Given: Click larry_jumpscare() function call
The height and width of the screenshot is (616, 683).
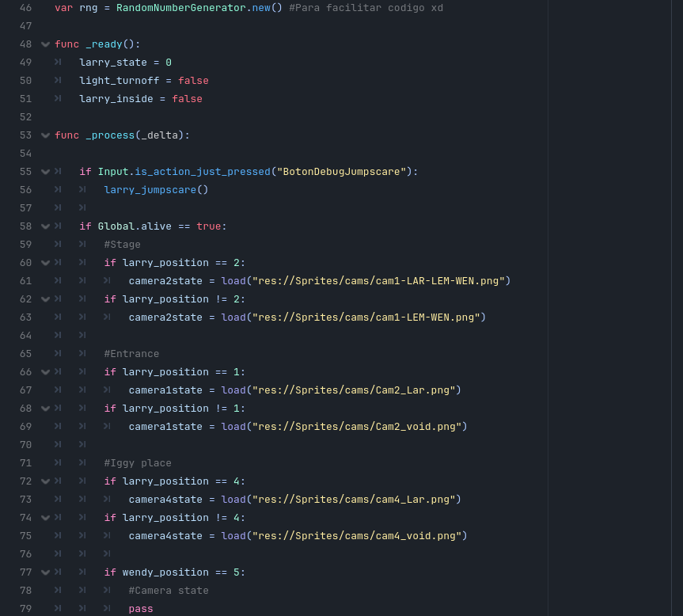Looking at the screenshot, I should (x=156, y=190).
